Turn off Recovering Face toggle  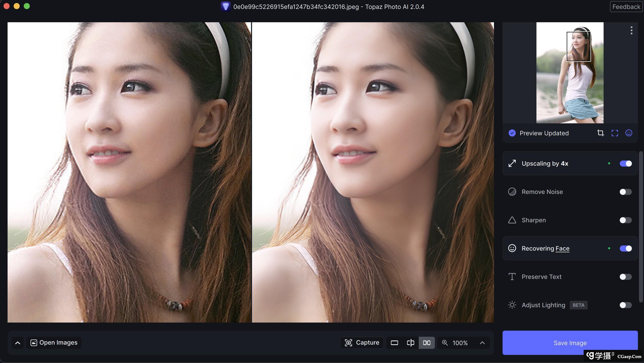click(626, 248)
